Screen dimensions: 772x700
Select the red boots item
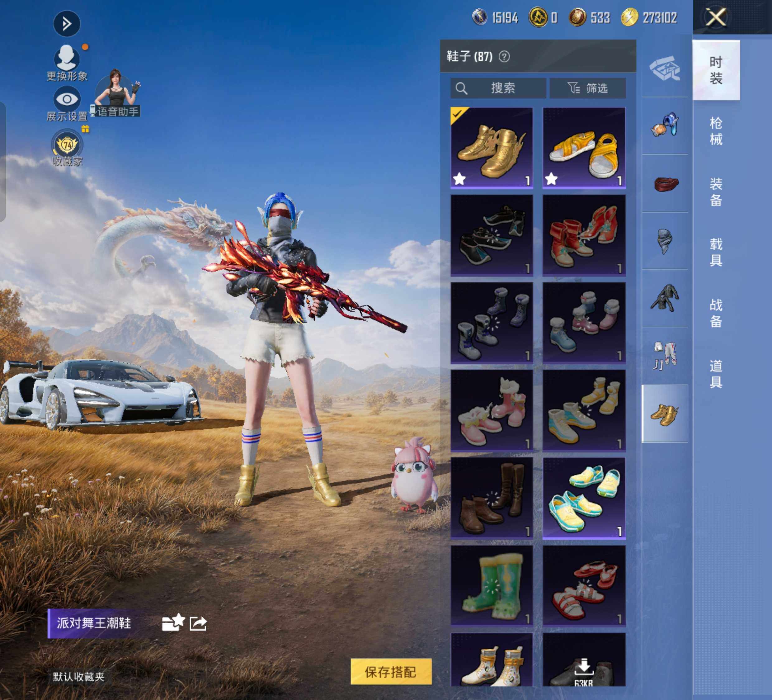click(x=584, y=235)
